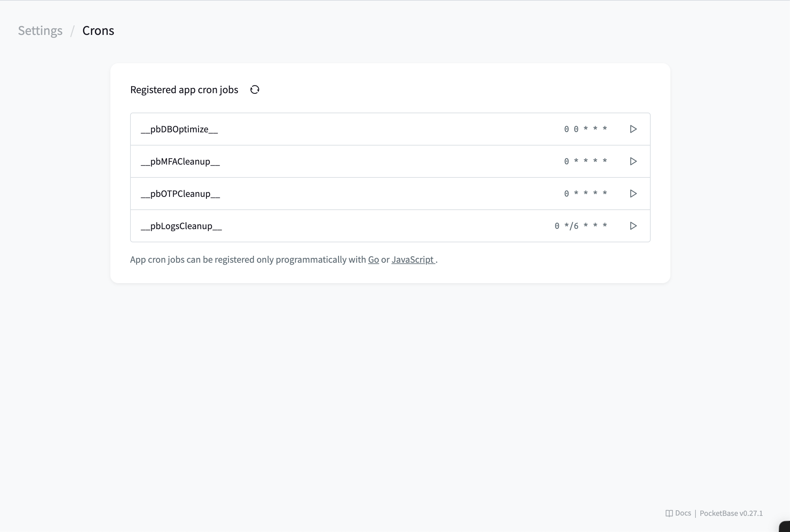Open the JavaScript documentation link
This screenshot has width=790, height=532.
[x=412, y=259]
